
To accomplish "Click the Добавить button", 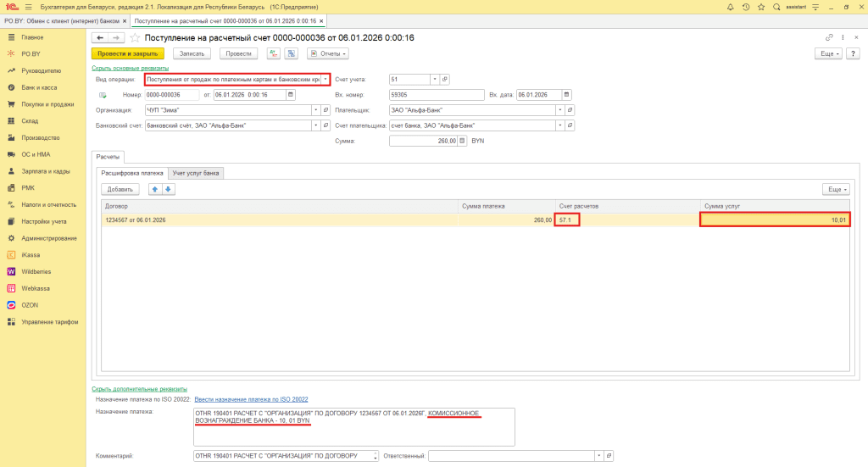I will [120, 189].
